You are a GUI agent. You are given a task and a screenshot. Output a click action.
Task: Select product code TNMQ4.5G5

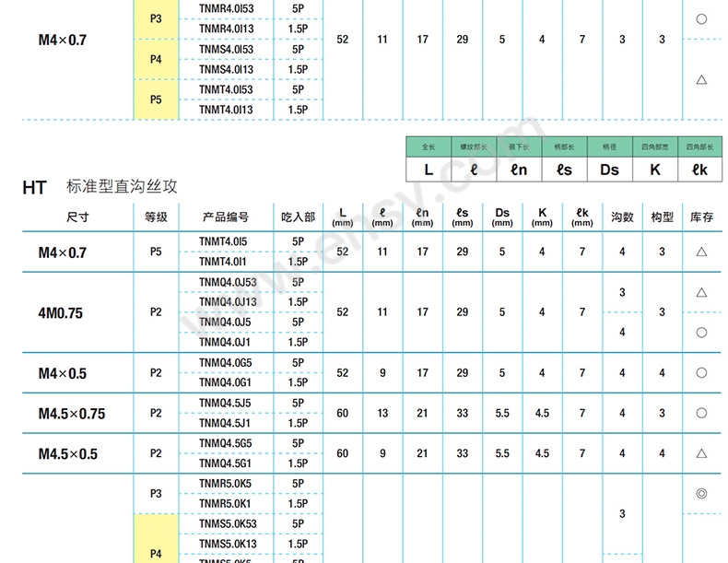(225, 443)
